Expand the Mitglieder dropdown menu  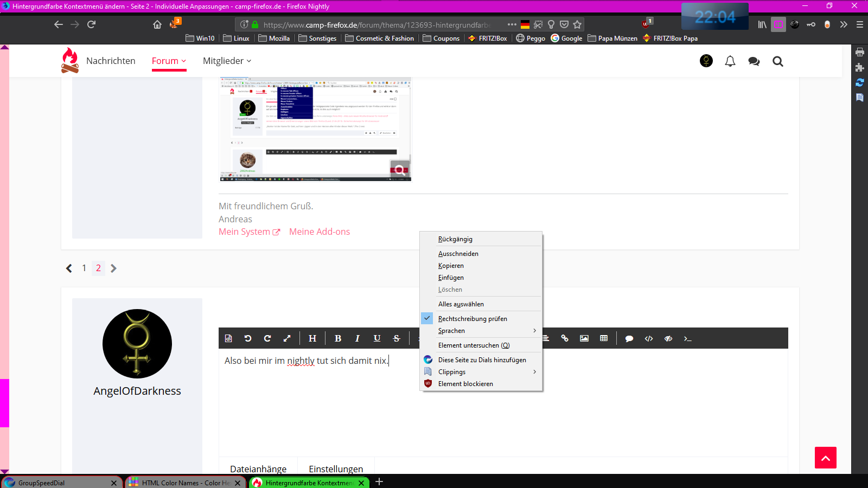pyautogui.click(x=227, y=61)
